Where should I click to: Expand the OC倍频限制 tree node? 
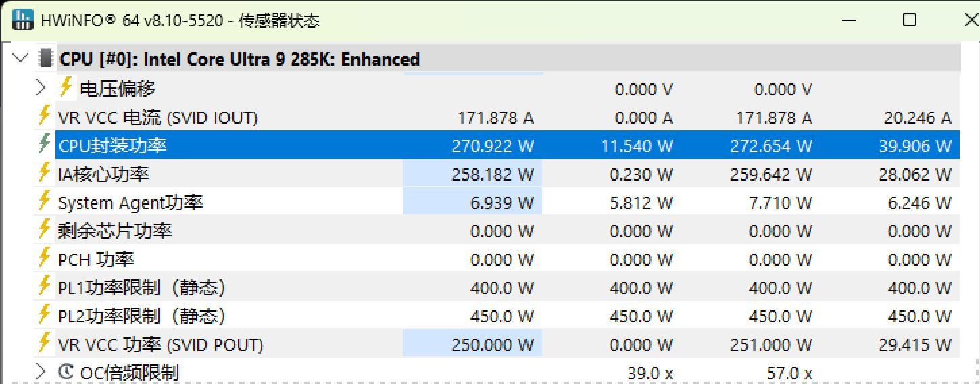(40, 372)
